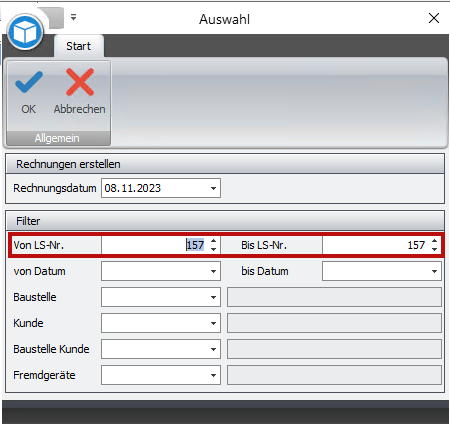
Task: Click into the Von LS-Nr. number field
Action: [155, 245]
